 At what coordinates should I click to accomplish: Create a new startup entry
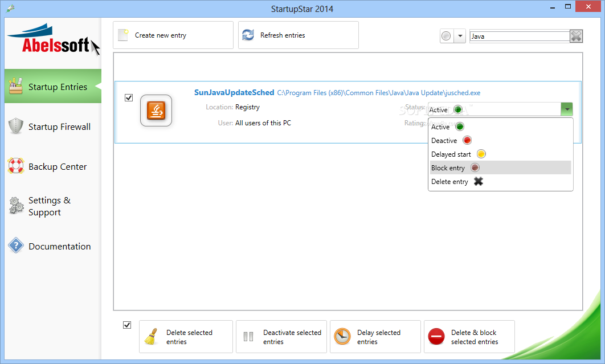pos(173,35)
